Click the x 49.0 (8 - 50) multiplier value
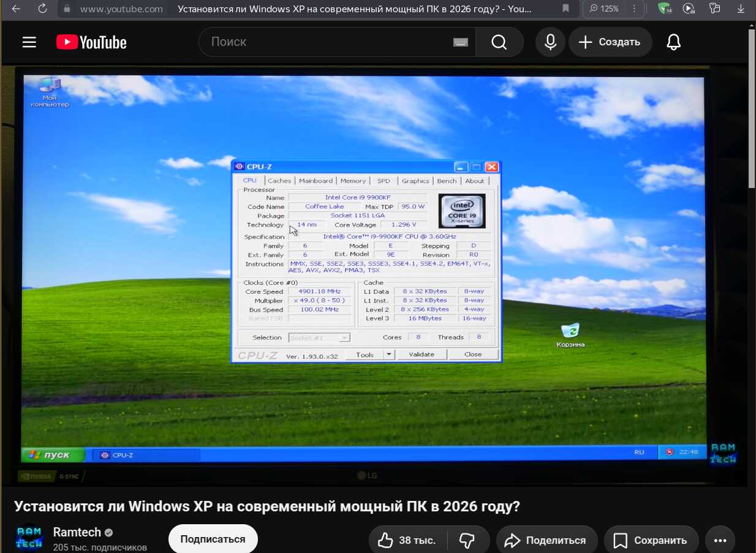The height and width of the screenshot is (553, 756). point(319,301)
